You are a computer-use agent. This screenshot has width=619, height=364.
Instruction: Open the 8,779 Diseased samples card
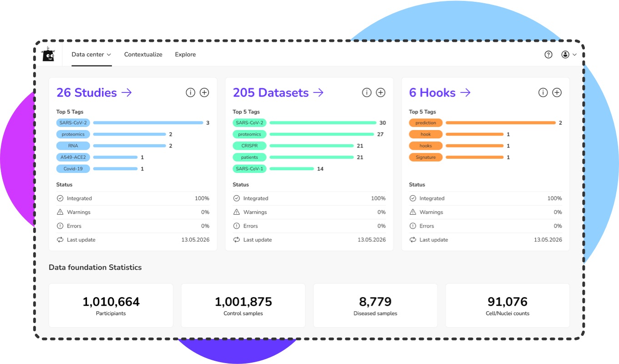point(375,305)
